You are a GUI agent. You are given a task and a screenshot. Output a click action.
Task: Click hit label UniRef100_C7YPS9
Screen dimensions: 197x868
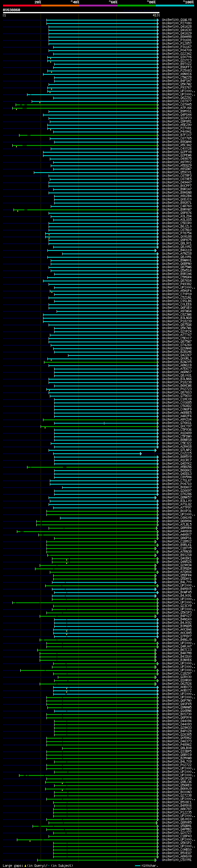click(x=177, y=294)
